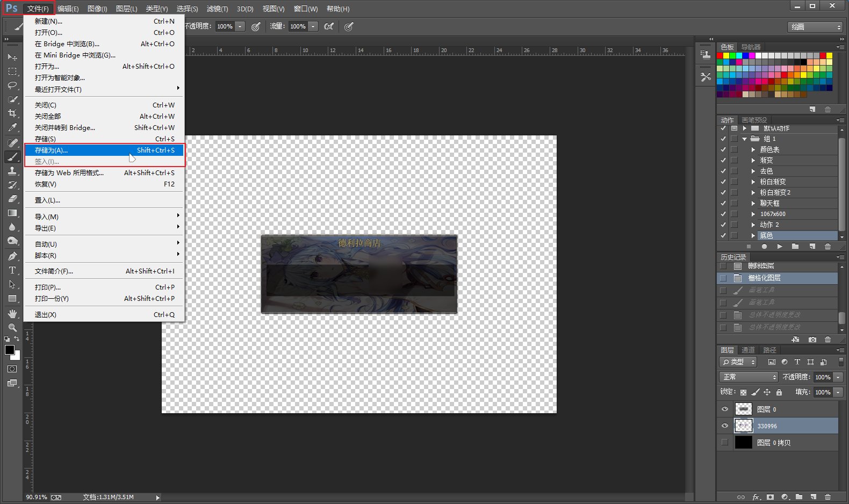This screenshot has width=849, height=504.
Task: Switch to the 通道 tab
Action: (748, 350)
